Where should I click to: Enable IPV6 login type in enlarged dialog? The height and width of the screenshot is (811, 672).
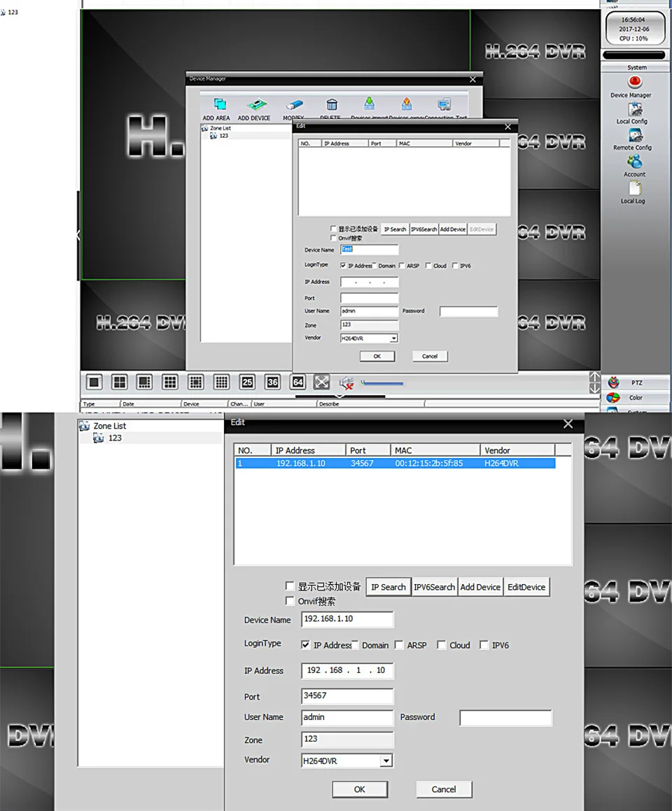[484, 645]
